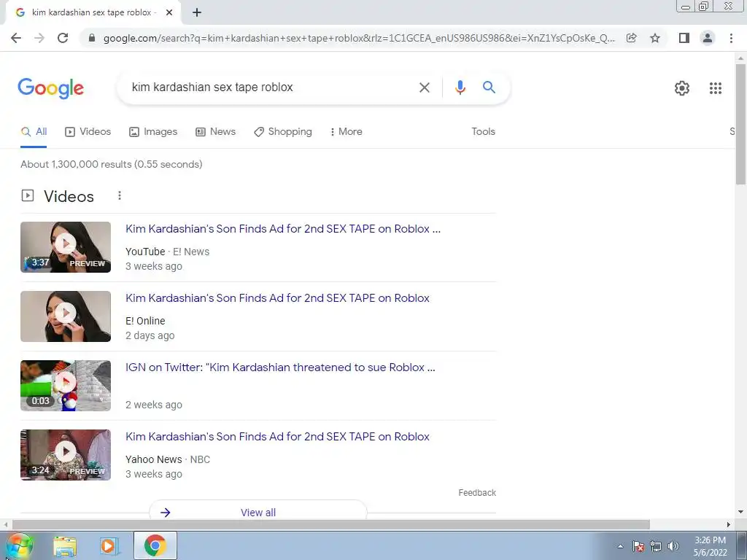Play the Yahoo News video thumbnail
This screenshot has width=747, height=560.
coord(66,455)
